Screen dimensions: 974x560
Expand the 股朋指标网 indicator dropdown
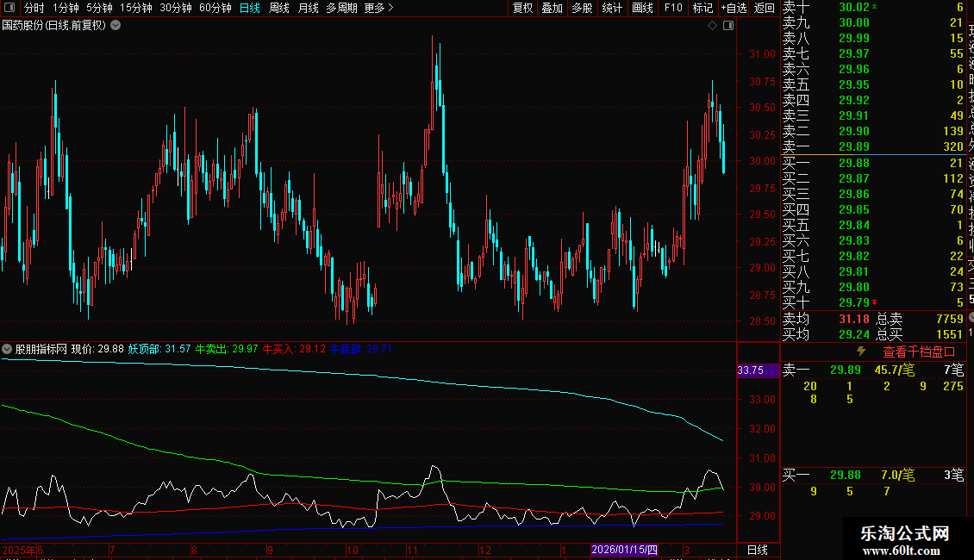pos(7,349)
